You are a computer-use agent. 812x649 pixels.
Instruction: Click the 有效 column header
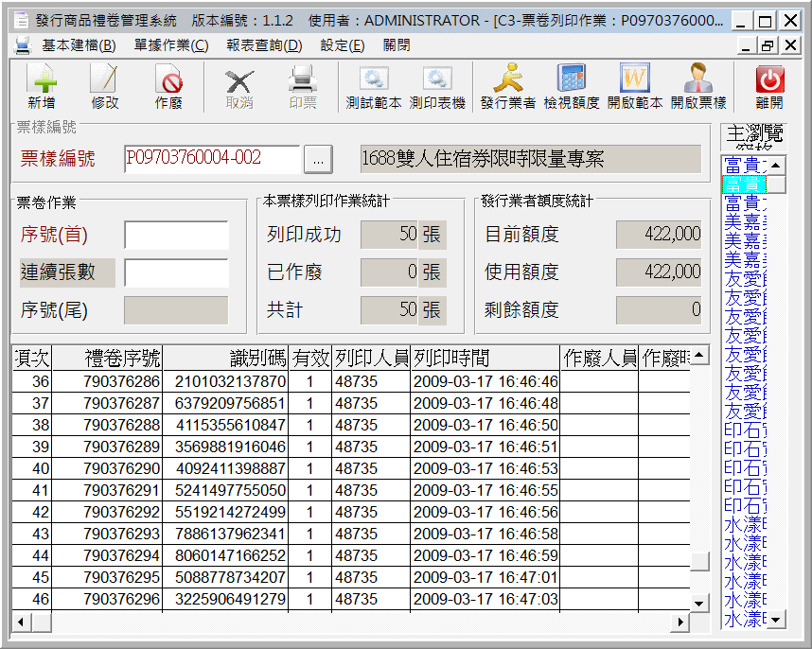click(310, 358)
